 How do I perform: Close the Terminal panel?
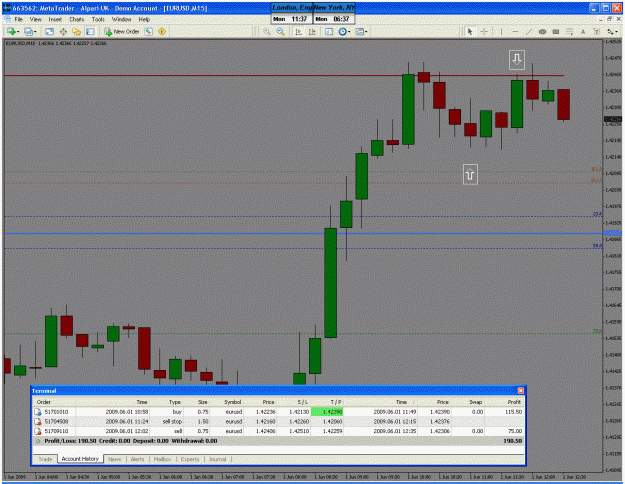tap(521, 390)
